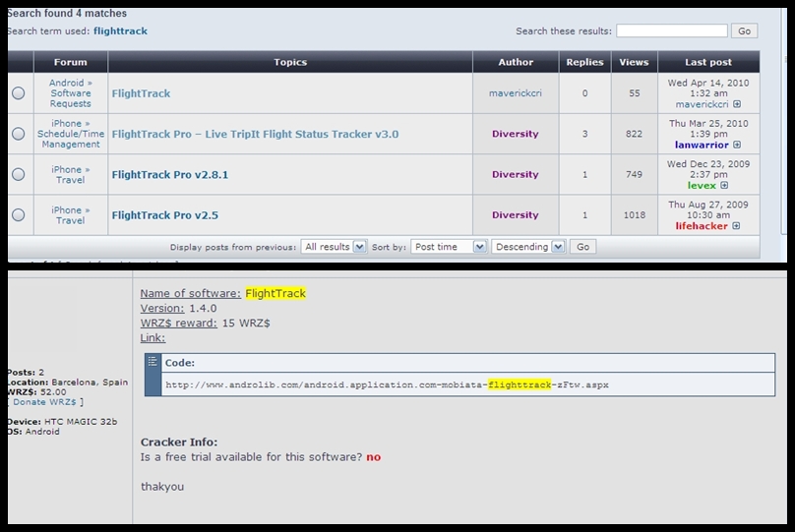Click the Replies column header

coord(584,62)
